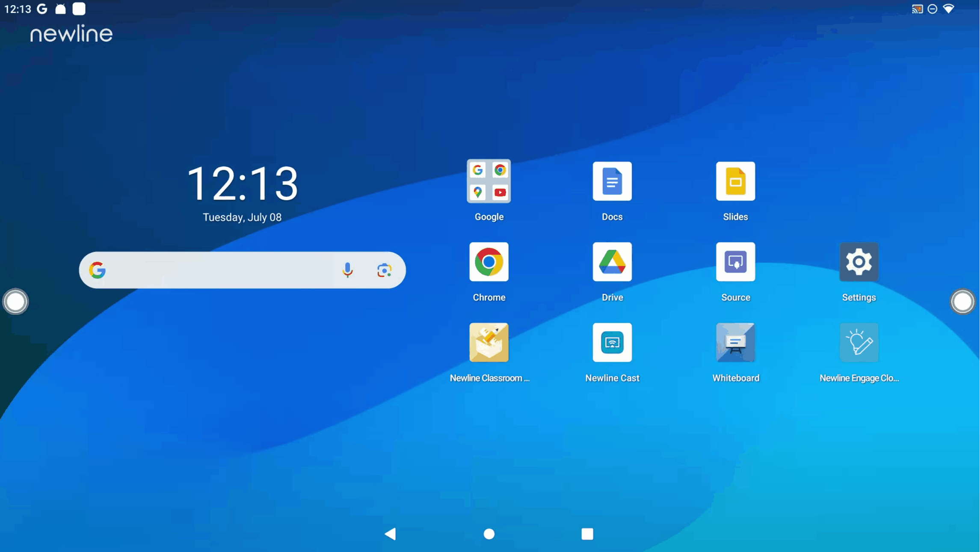
Task: Tap the Tuesday, July 08 date text
Action: 242,217
